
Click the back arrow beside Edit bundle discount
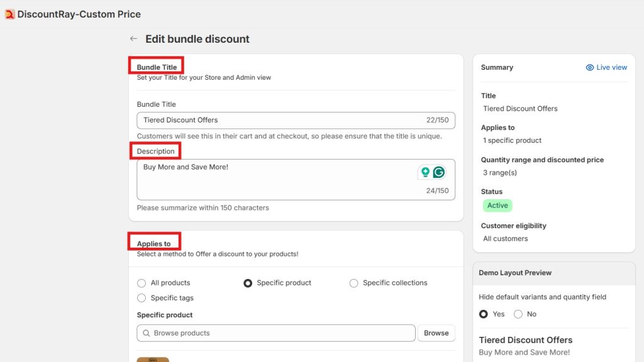point(133,38)
